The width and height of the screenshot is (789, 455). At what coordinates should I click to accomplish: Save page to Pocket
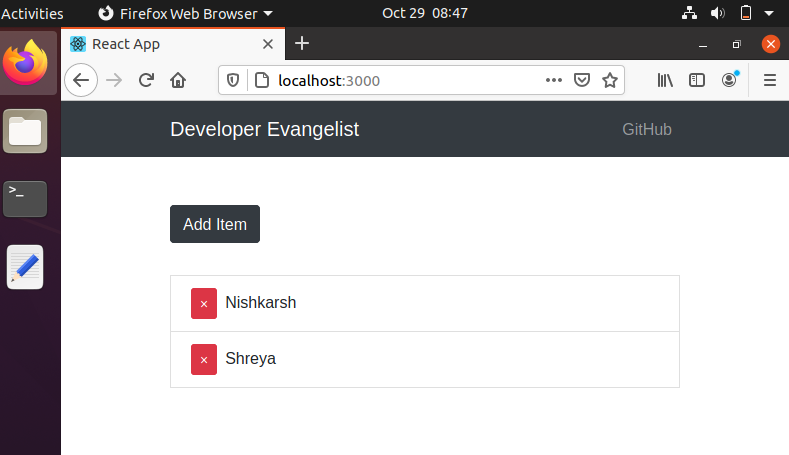[582, 80]
